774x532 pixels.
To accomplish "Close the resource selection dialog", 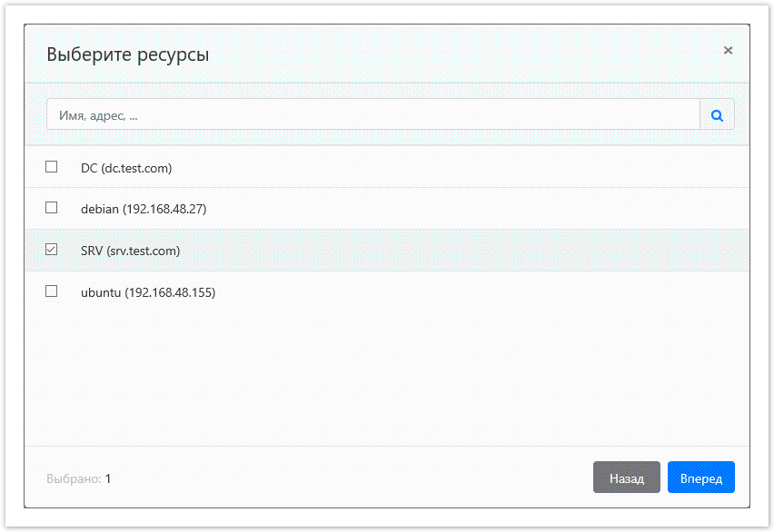I will click(728, 51).
